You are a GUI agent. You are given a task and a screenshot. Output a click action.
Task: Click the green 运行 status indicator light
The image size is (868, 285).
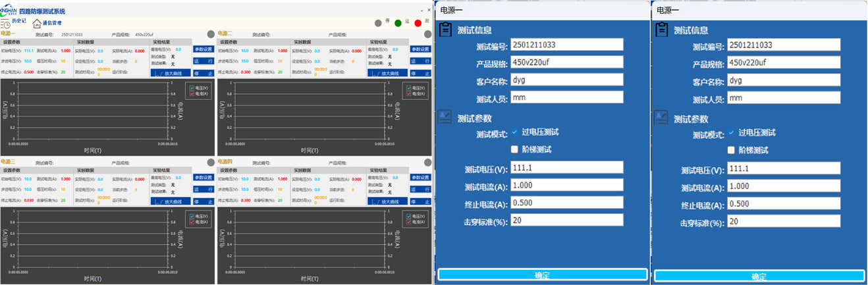click(x=398, y=23)
